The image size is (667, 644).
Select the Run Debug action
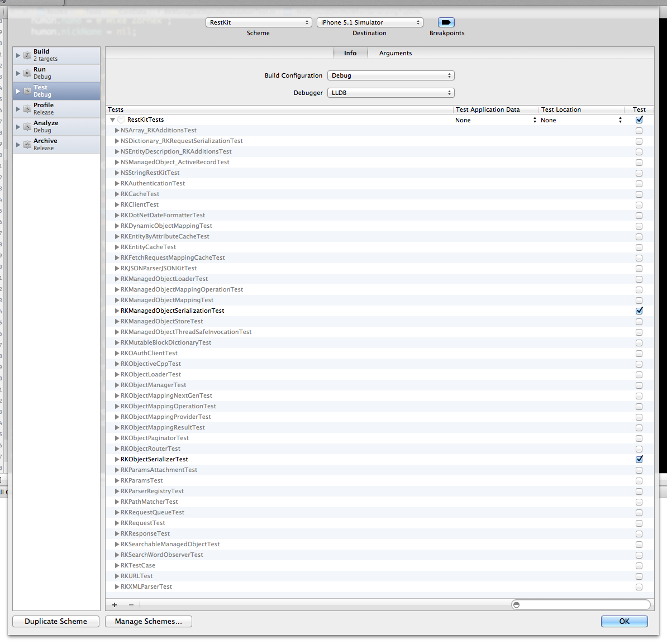tap(56, 73)
